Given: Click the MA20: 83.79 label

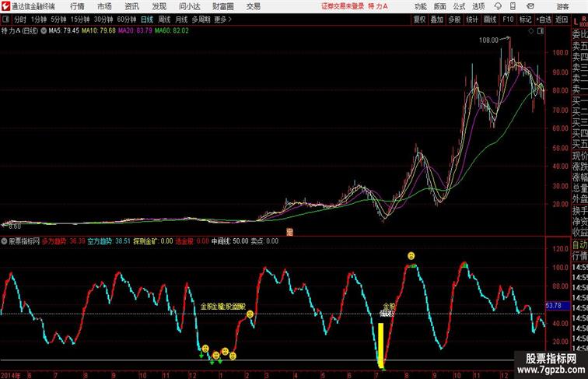Looking at the screenshot, I should [135, 31].
